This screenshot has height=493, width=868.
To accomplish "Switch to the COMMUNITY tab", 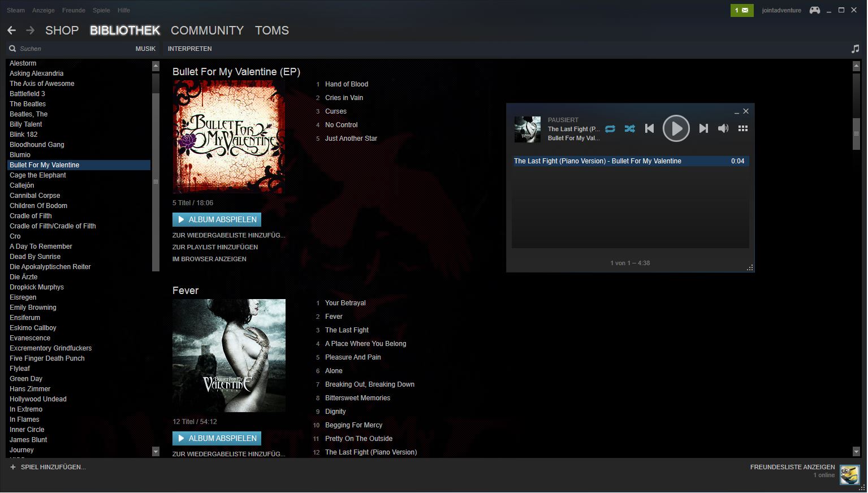I will [x=207, y=31].
